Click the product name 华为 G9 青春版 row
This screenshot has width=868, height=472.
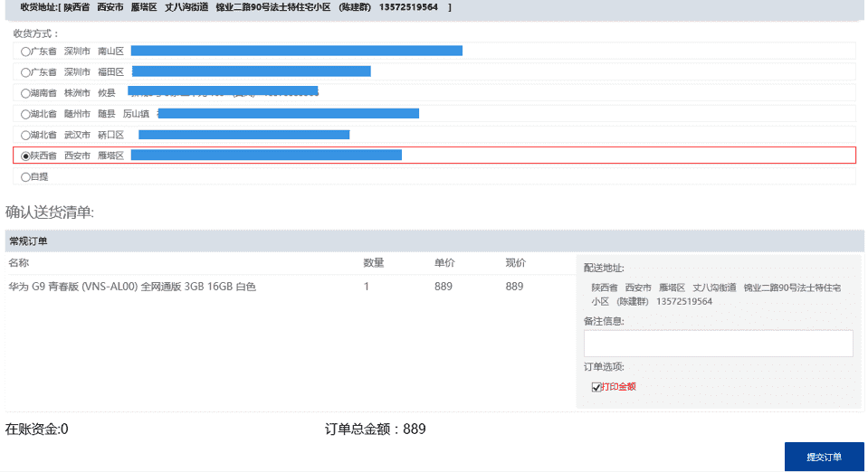click(132, 287)
